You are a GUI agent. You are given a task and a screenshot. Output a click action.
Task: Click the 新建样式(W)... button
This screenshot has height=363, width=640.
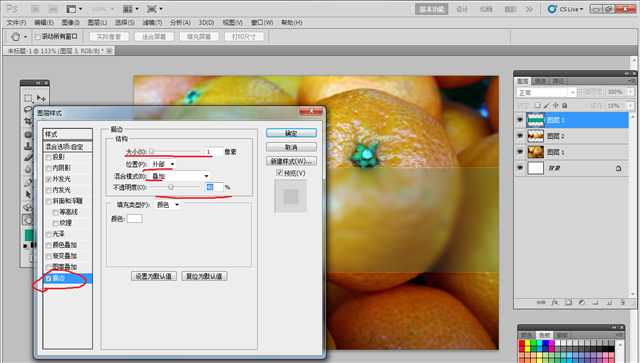point(291,161)
